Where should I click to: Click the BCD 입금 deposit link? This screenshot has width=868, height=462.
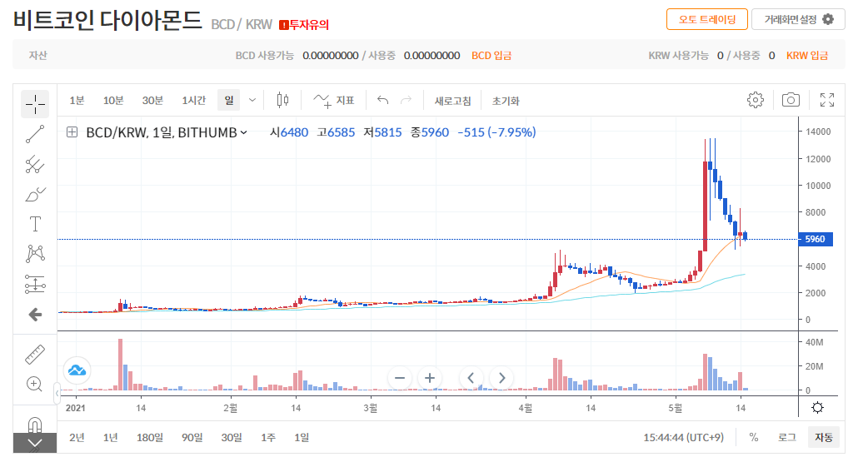(491, 56)
